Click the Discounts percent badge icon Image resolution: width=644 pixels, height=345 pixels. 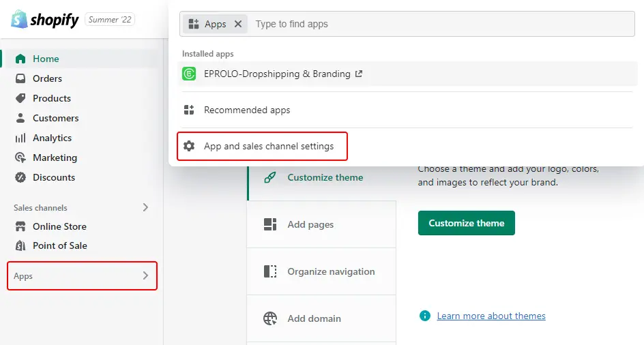coord(20,177)
